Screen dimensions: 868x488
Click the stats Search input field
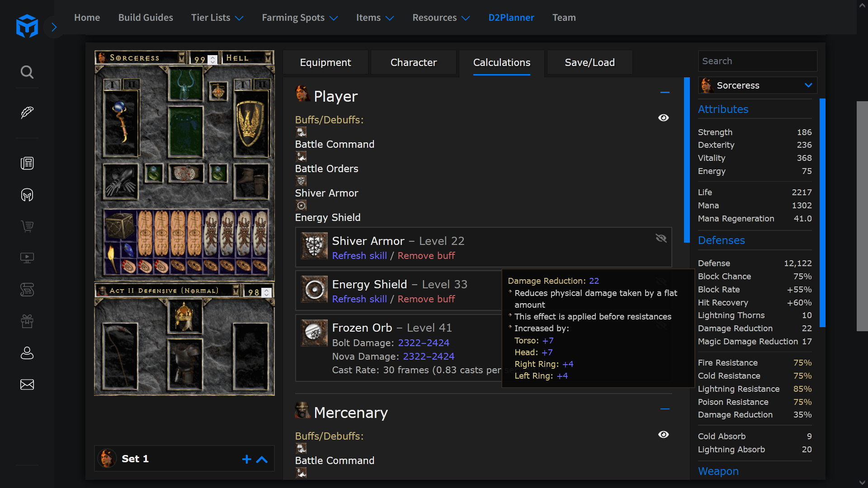[758, 61]
